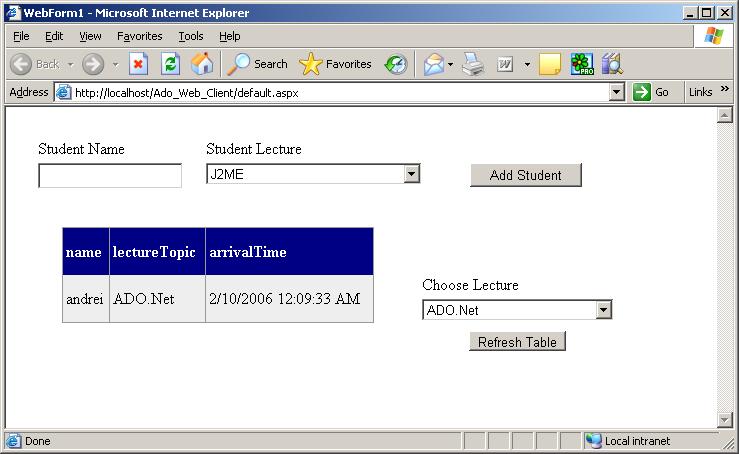Open the History clock icon
Viewport: 739px width, 454px height.
click(396, 64)
